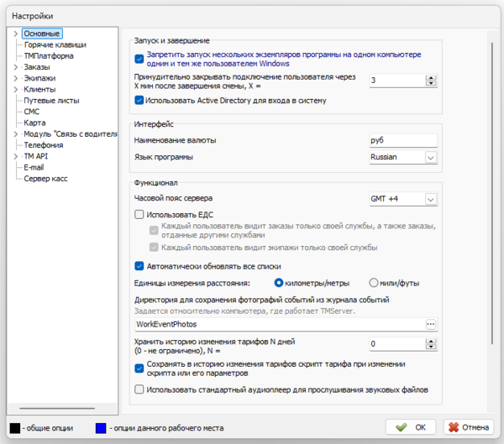This screenshot has width=504, height=444.
Task: Select мили/футы distance units radio button
Action: coord(374,283)
